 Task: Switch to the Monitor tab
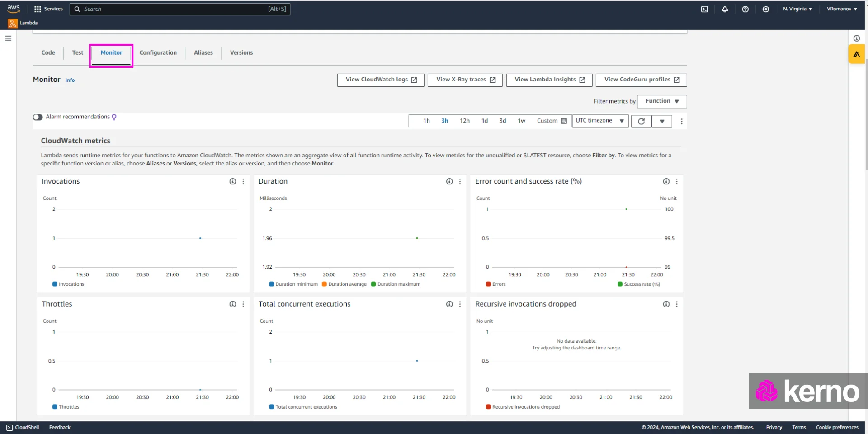click(111, 53)
